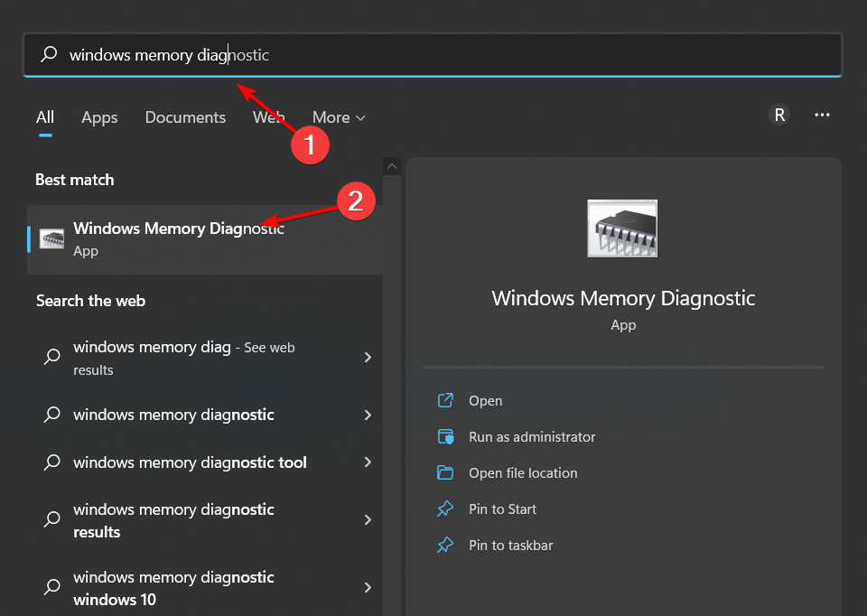Open the More dropdown filter
Screen dimensions: 867x616
pyautogui.click(x=339, y=117)
